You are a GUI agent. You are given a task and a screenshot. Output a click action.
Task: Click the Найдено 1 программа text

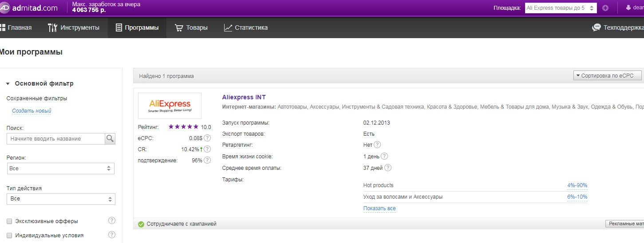(x=166, y=76)
